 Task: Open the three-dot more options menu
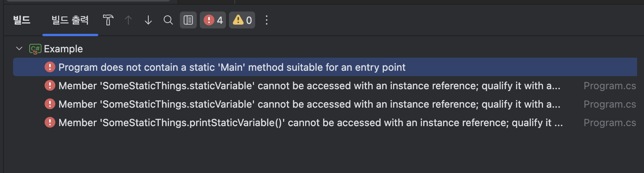(267, 20)
